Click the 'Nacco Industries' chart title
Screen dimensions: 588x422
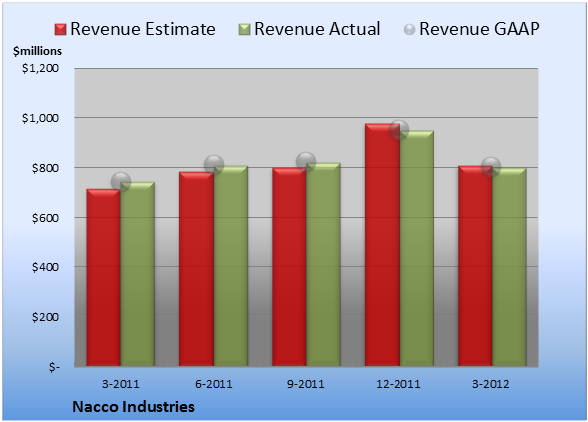click(x=134, y=407)
